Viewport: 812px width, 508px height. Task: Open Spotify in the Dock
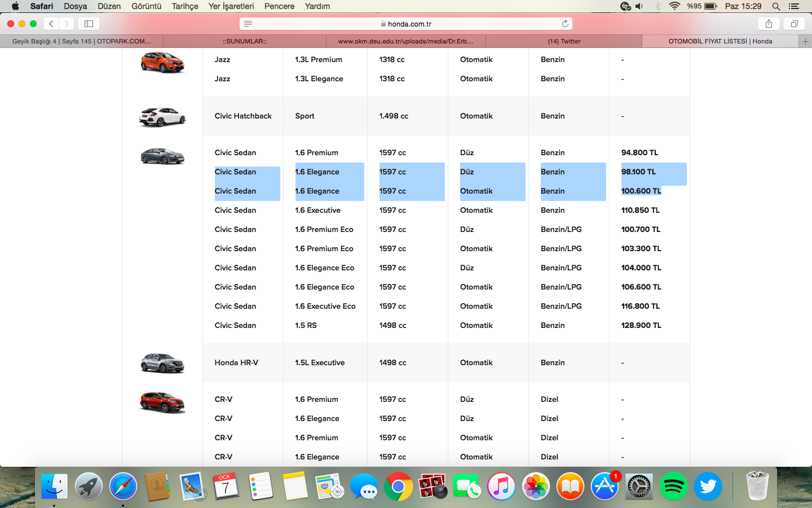click(x=673, y=486)
